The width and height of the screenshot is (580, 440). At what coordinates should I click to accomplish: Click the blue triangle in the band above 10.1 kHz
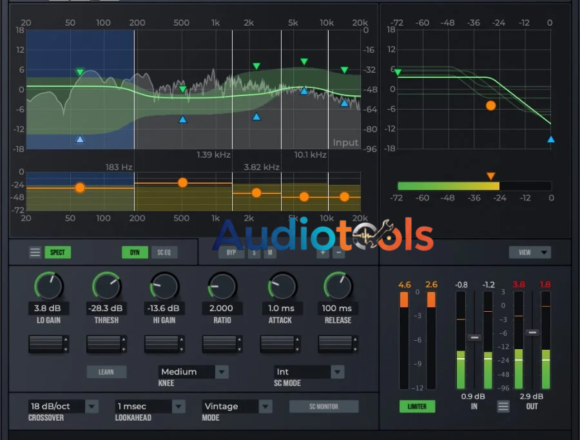click(x=344, y=103)
